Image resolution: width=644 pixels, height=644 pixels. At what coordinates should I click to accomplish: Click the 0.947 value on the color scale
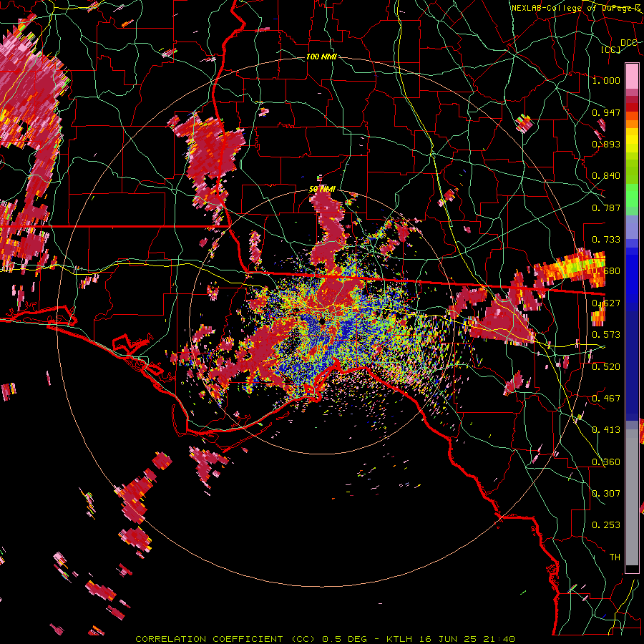pos(606,112)
